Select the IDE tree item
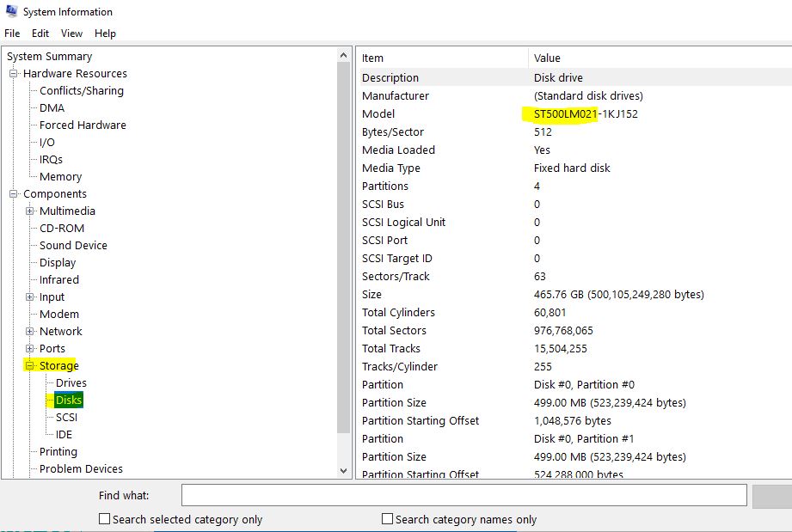Viewport: 792px width, 532px height. pos(65,434)
